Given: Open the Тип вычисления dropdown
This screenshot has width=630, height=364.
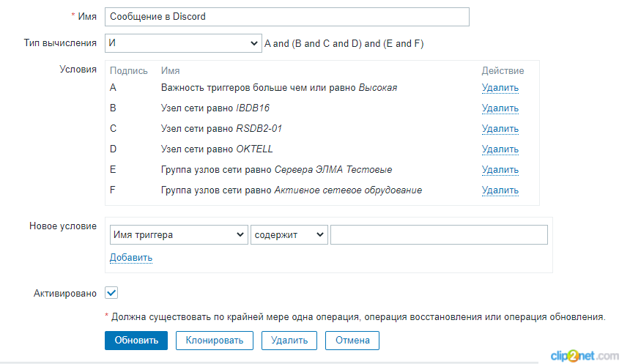Looking at the screenshot, I should tap(182, 43).
